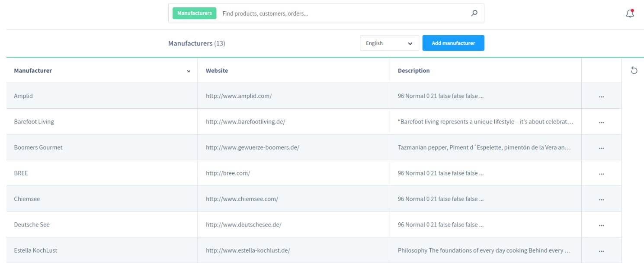Click the reset grid icon

point(634,71)
